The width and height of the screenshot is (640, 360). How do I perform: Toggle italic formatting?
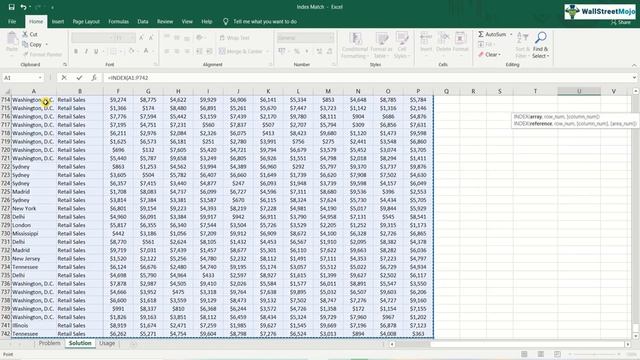(86, 51)
